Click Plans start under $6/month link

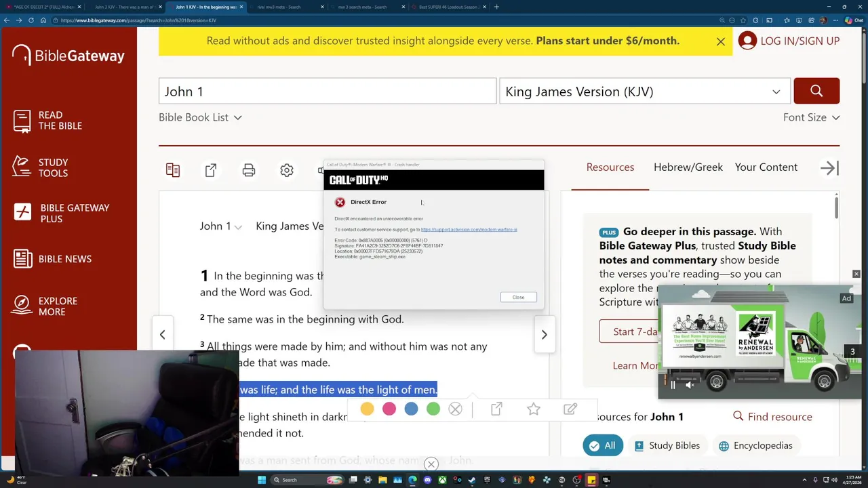pyautogui.click(x=608, y=41)
